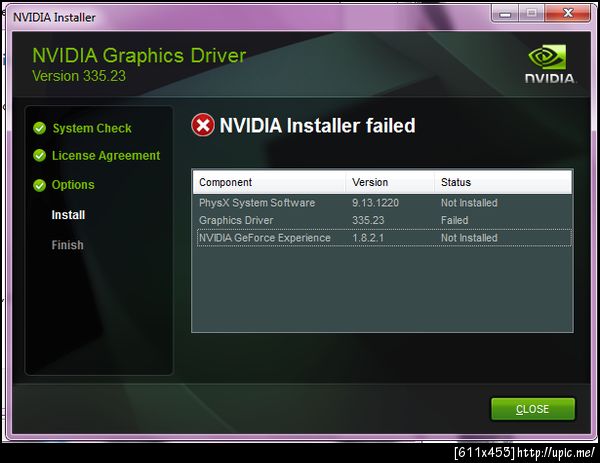Select the Finish step label
This screenshot has height=463, width=600.
click(x=67, y=245)
